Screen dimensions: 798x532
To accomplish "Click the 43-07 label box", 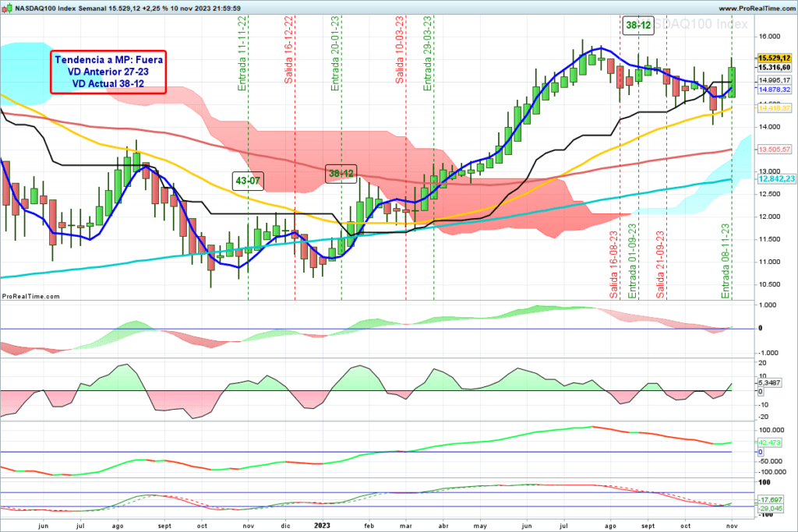I will (248, 181).
